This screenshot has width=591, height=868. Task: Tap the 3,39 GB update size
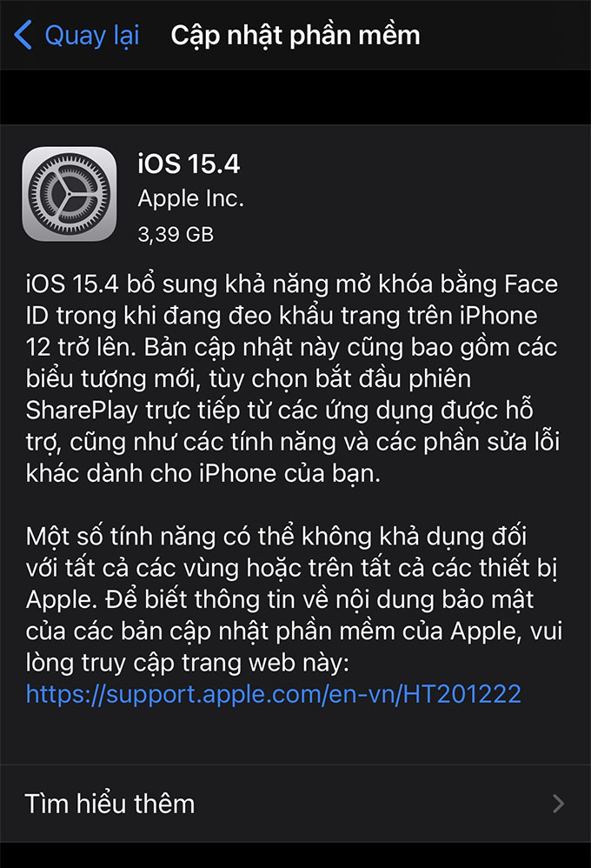click(x=176, y=234)
